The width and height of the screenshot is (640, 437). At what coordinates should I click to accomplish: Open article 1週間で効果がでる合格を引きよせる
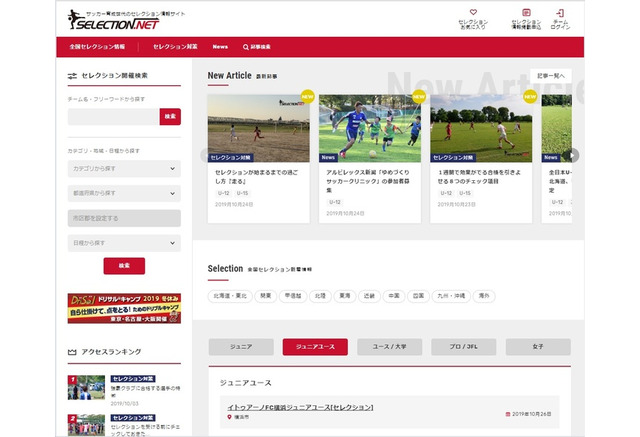479,177
